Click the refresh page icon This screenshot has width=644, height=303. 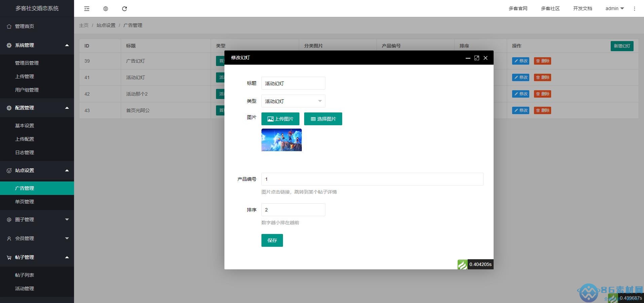coord(124,9)
